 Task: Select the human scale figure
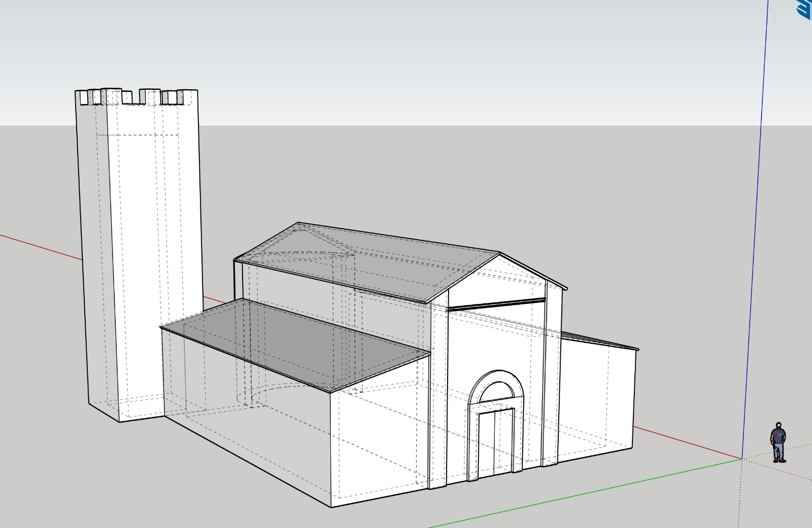point(778,442)
